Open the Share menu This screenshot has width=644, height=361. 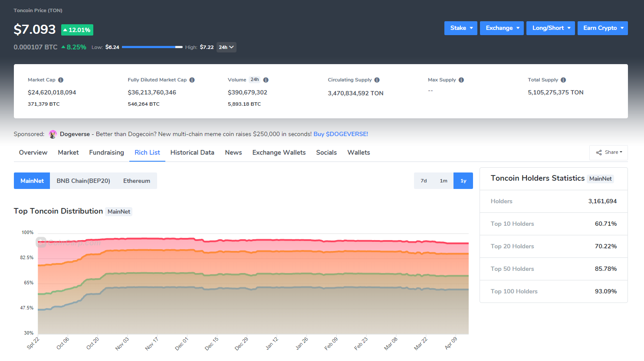[x=608, y=153]
